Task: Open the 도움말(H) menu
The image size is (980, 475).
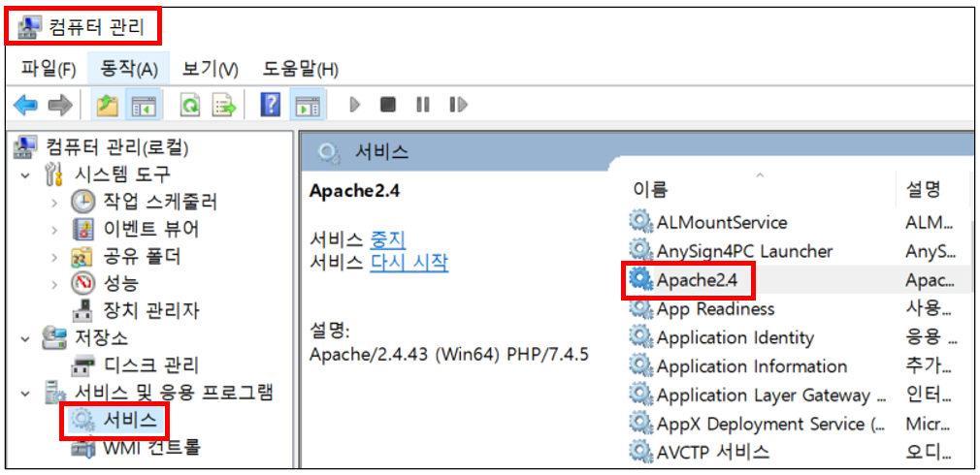Action: 300,69
